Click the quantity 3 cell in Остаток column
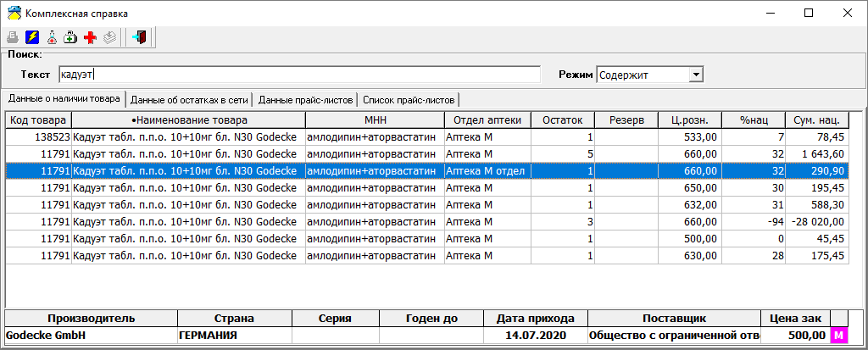 (563, 222)
